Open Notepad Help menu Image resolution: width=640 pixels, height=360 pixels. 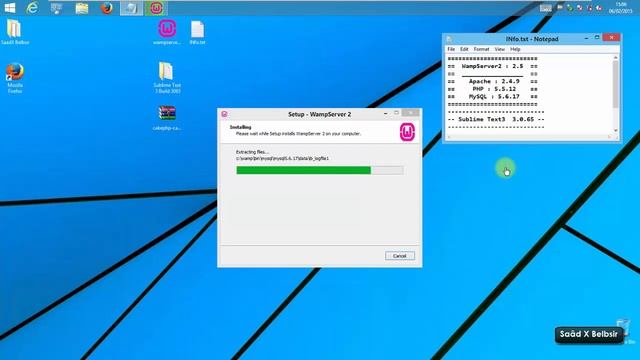(x=515, y=49)
